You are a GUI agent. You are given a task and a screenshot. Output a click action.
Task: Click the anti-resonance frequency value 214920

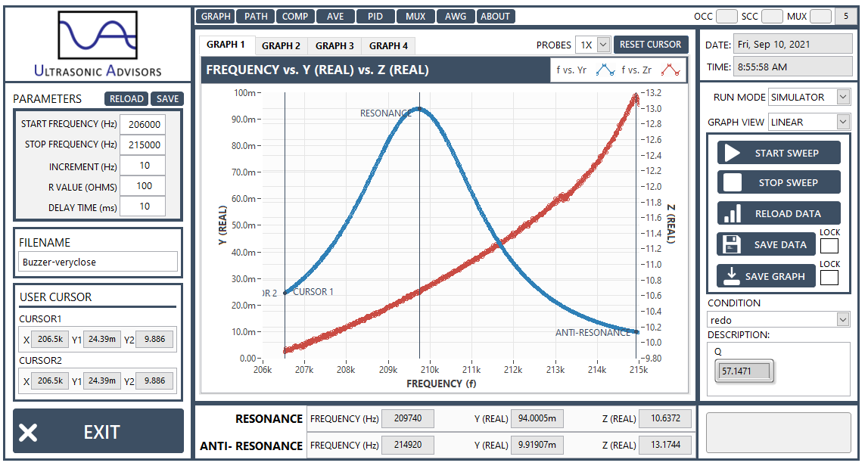(x=407, y=445)
